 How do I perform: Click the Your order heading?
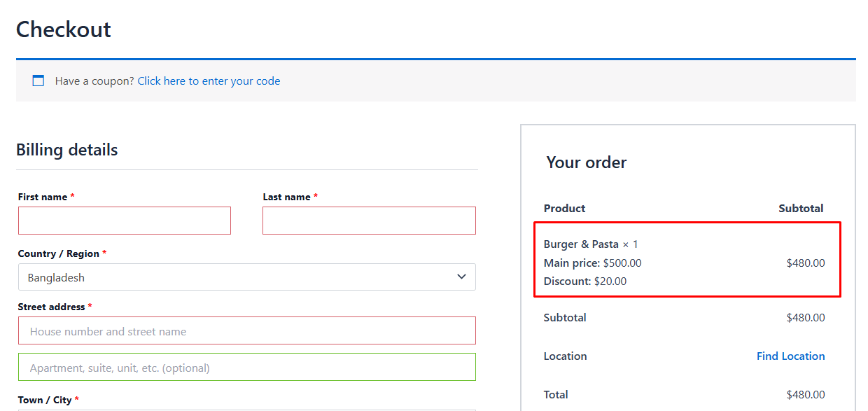[587, 162]
